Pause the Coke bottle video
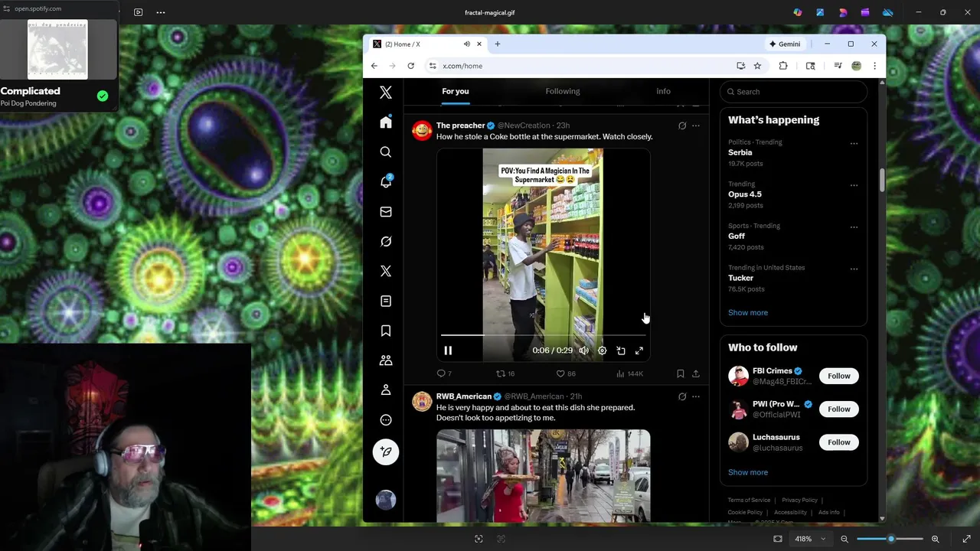 [x=448, y=350]
